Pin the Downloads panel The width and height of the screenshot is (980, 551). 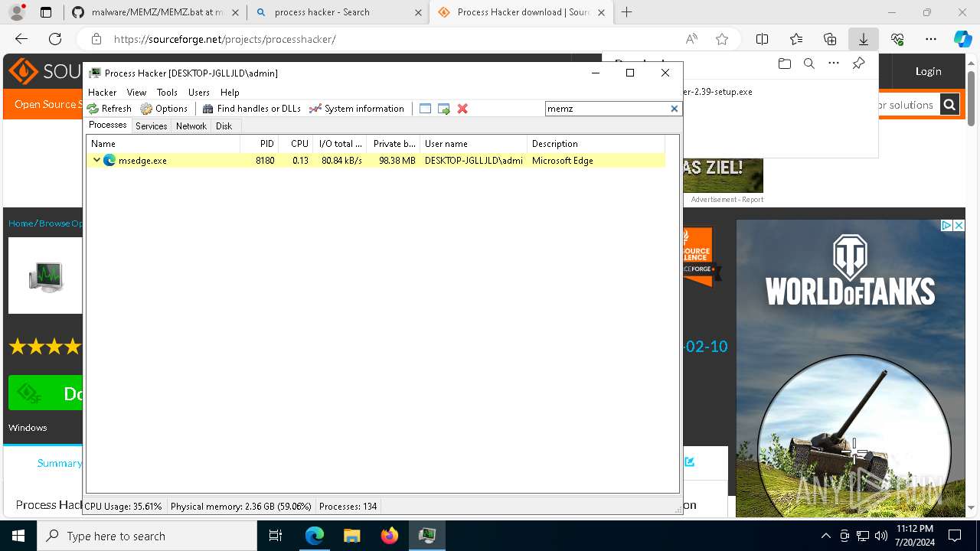858,64
